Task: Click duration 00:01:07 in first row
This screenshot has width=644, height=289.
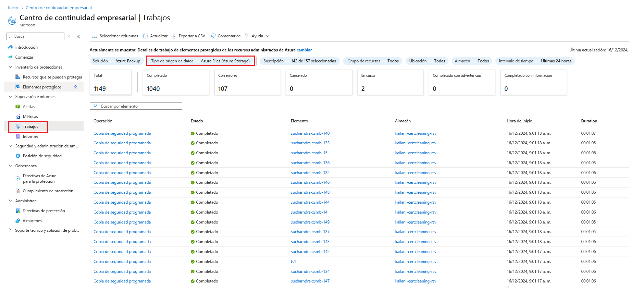Action: click(588, 133)
